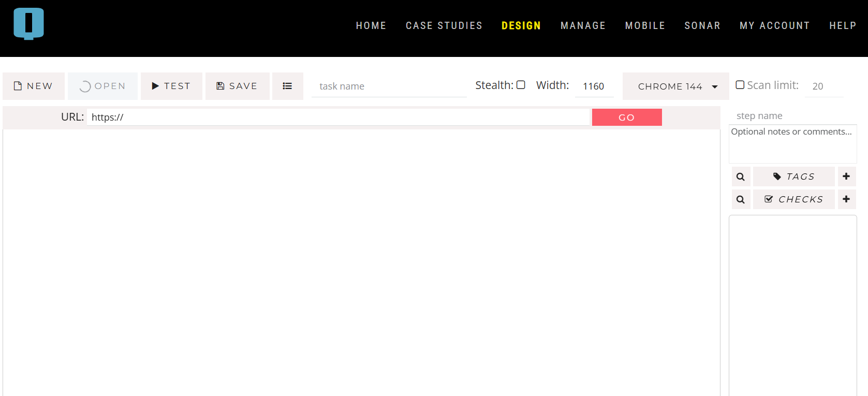Viewport: 868px width, 396px height.
Task: Click the task name text field
Action: click(x=389, y=86)
